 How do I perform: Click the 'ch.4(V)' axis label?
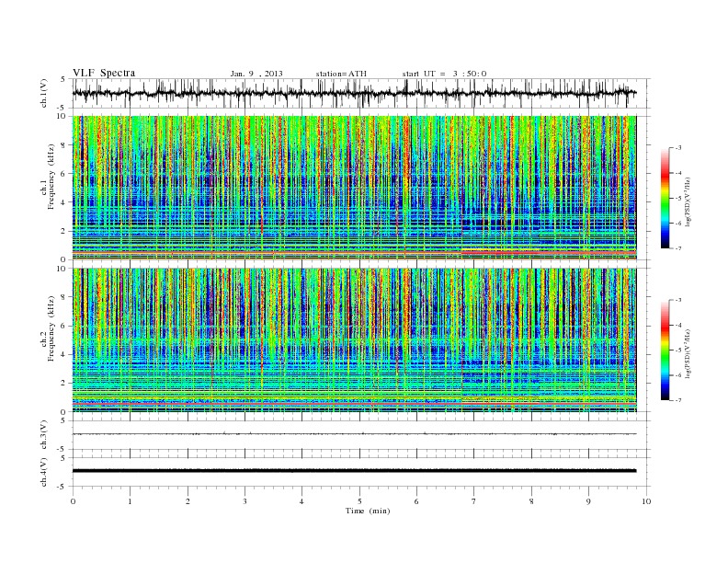click(44, 472)
